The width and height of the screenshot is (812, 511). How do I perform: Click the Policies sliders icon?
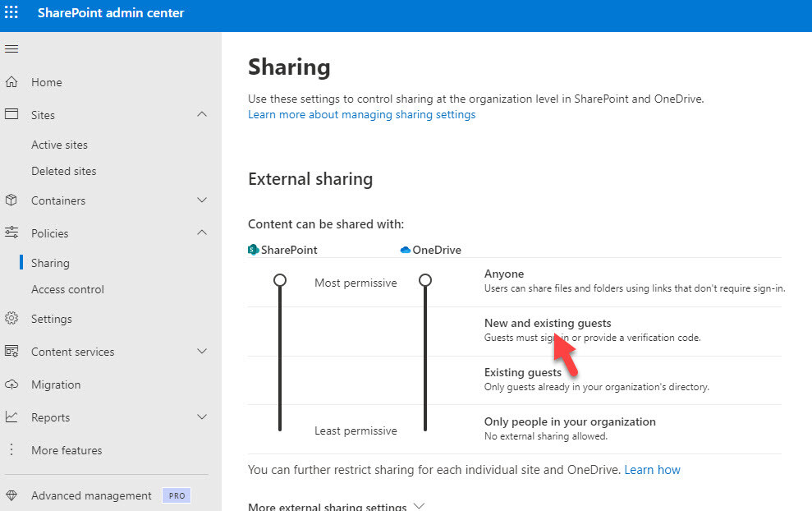click(x=11, y=232)
